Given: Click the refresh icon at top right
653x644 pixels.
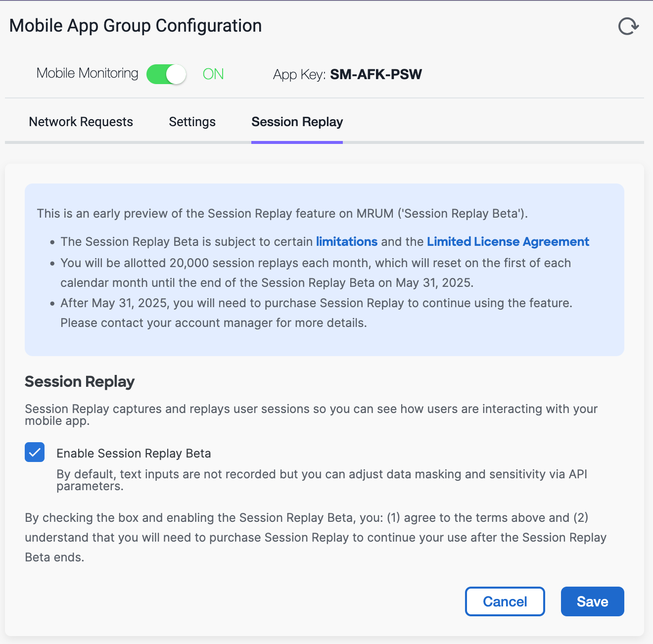Looking at the screenshot, I should 628,26.
